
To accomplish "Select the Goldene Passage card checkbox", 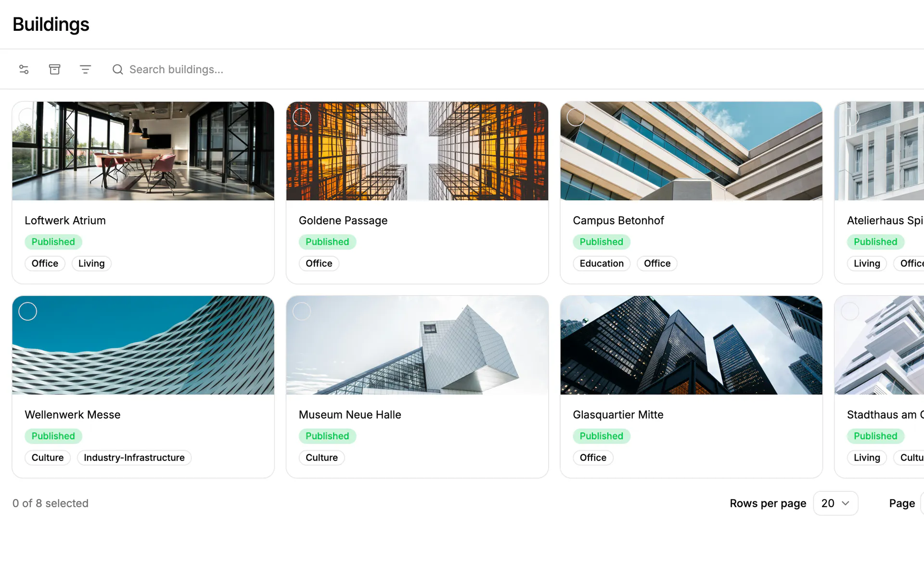I will pos(302,117).
